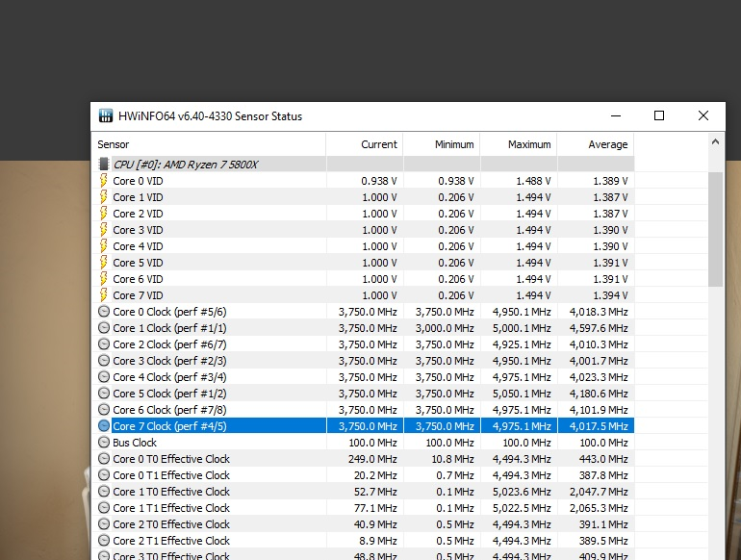
Task: Click the lightning icon for Core 4 VID
Action: point(104,246)
